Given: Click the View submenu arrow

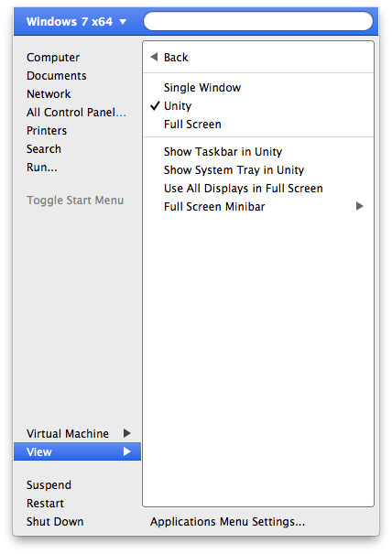Looking at the screenshot, I should (x=127, y=451).
